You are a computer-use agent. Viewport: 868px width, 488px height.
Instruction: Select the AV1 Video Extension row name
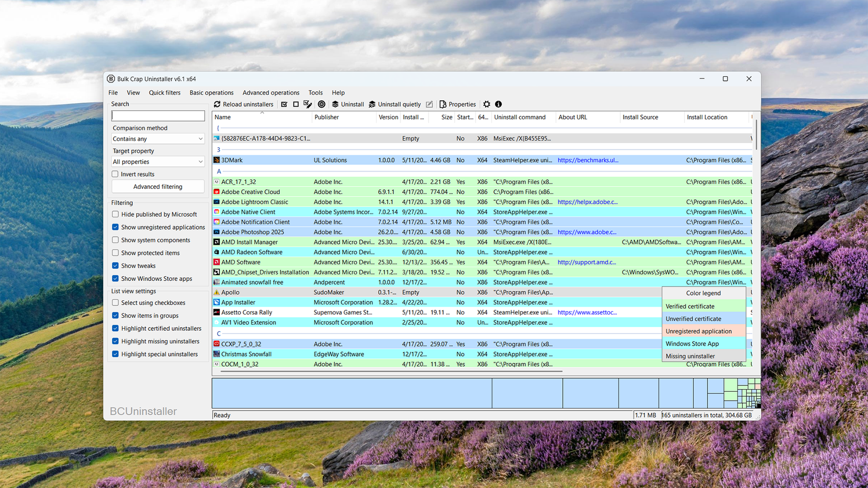248,322
